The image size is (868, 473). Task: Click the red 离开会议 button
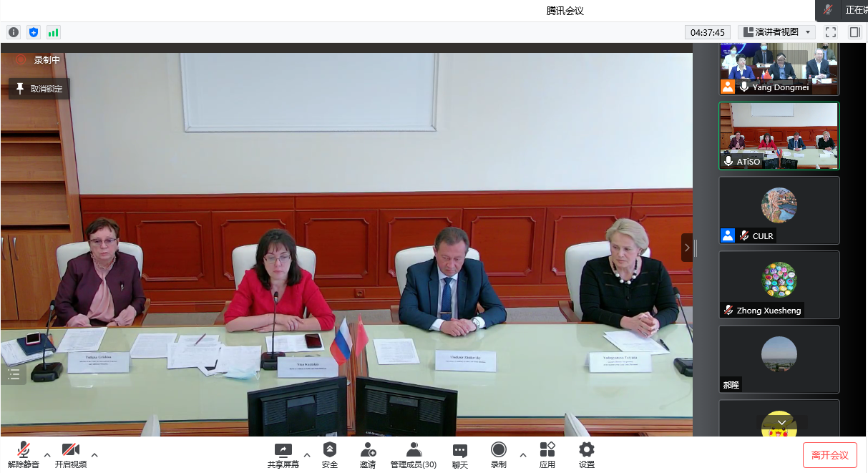829,455
